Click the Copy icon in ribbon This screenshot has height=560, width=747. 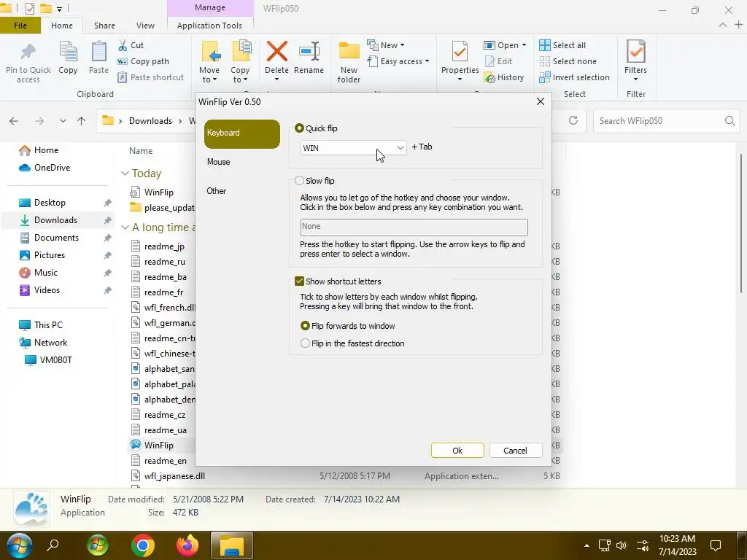coord(68,52)
